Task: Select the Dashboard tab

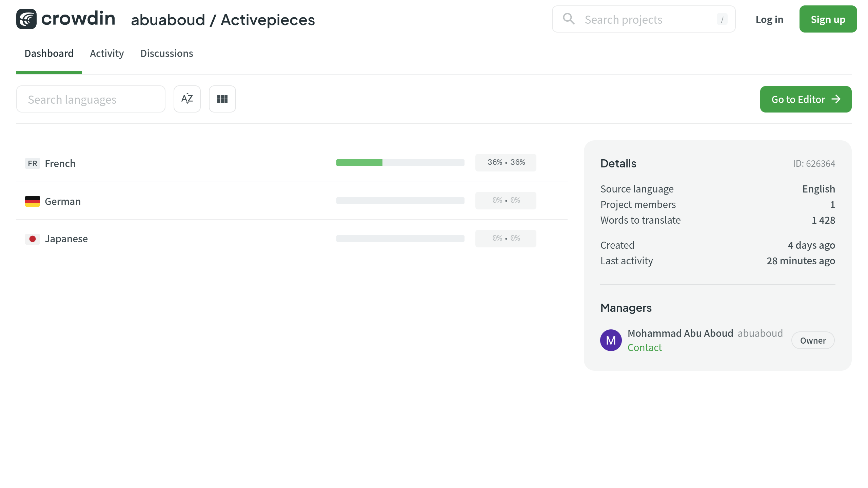Action: [49, 54]
